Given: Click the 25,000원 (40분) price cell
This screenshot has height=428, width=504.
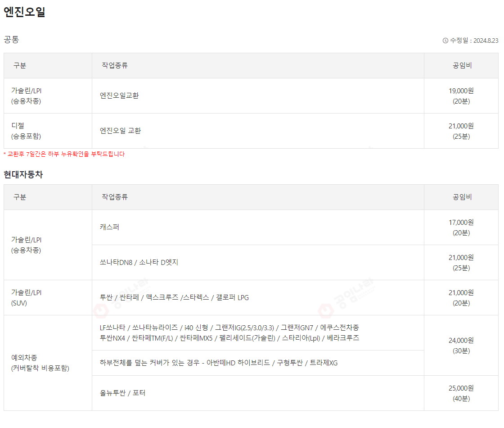Looking at the screenshot, I should pyautogui.click(x=461, y=393).
